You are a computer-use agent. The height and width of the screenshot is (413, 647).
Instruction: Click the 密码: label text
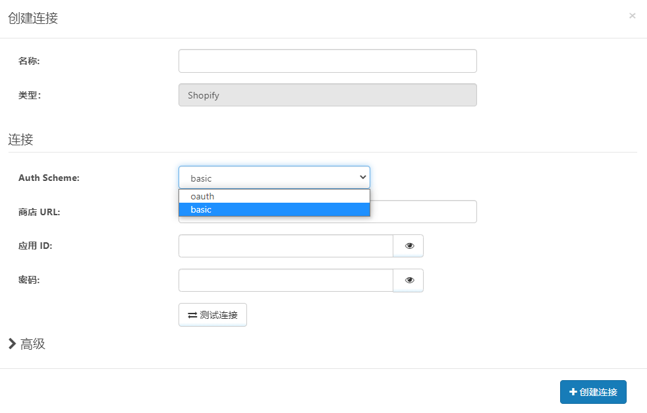(x=29, y=280)
